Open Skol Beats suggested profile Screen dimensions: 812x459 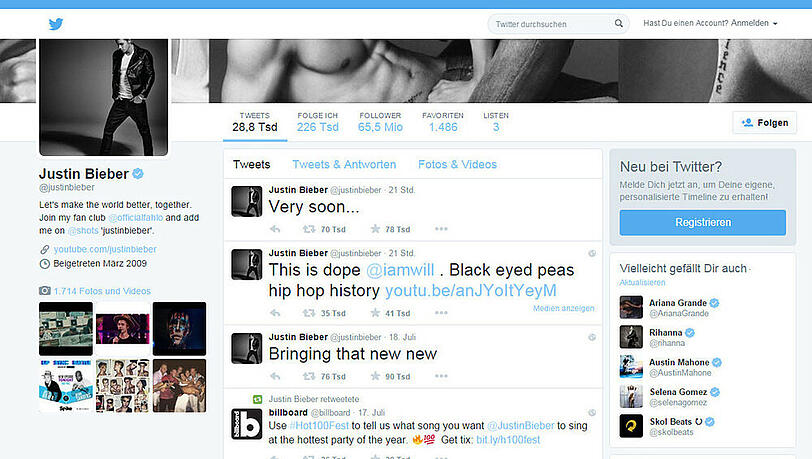pyautogui.click(x=667, y=426)
